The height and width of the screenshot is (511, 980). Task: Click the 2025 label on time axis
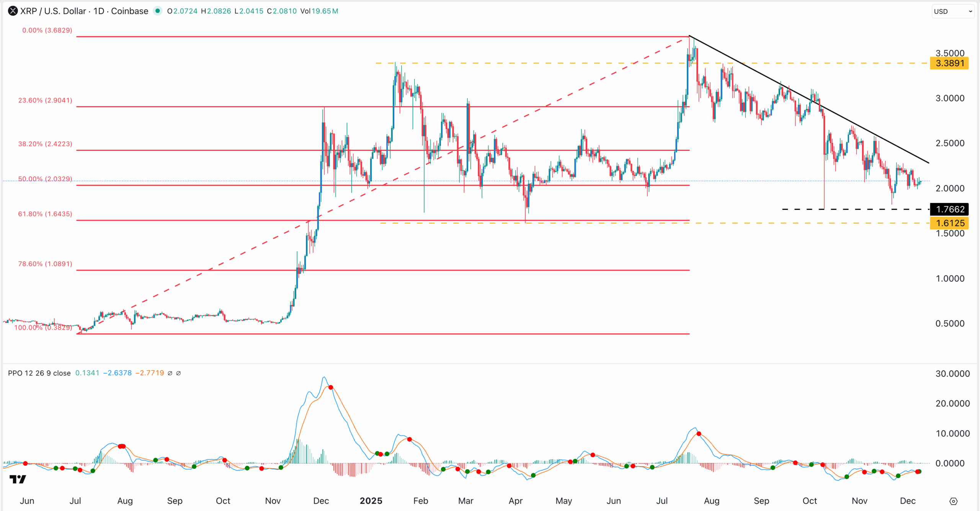[371, 501]
